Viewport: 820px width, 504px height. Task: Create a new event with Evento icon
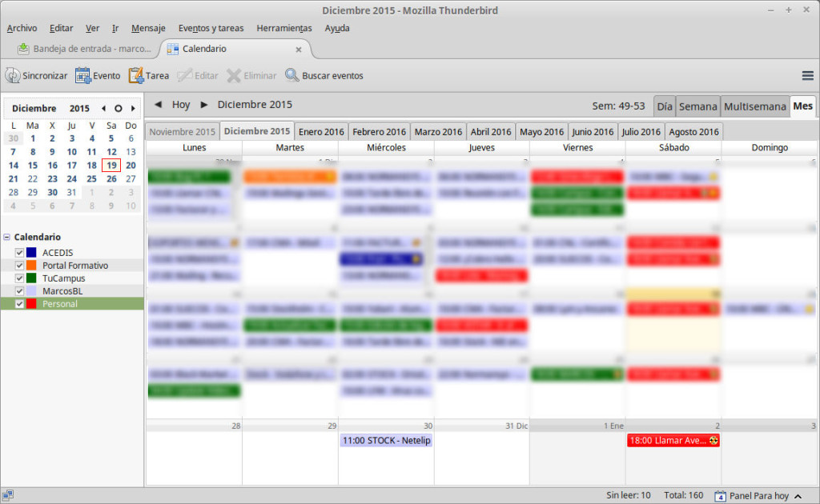83,76
